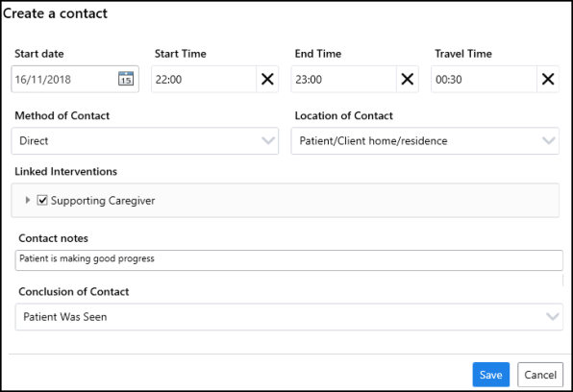Click into the Contact notes text field
The image size is (573, 392).
coord(288,260)
